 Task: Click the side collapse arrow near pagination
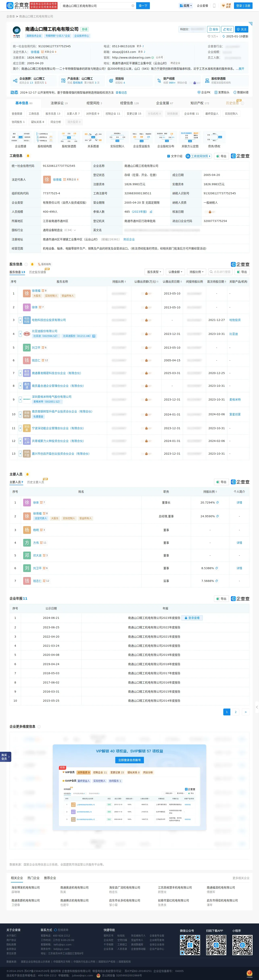257,707
